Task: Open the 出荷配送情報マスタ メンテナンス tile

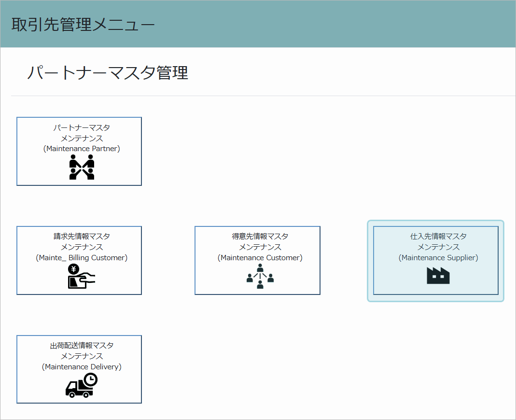Action: [x=79, y=369]
